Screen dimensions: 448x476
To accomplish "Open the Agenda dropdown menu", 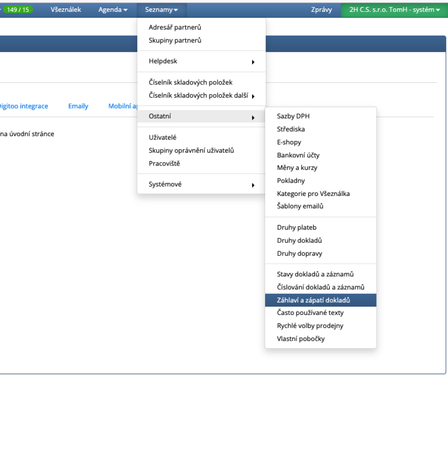I will point(113,10).
